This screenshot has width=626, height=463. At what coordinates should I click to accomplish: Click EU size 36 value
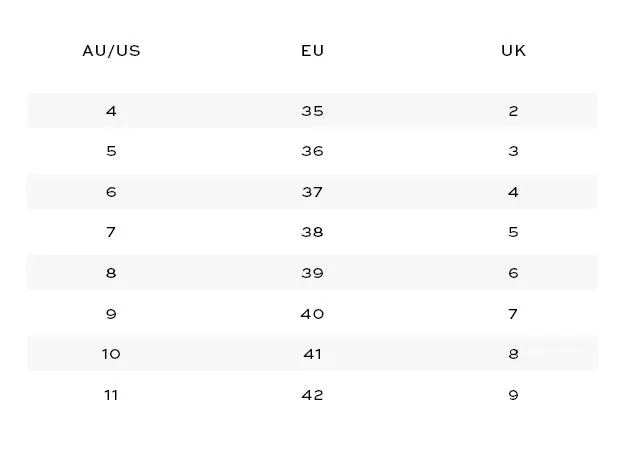(x=312, y=151)
